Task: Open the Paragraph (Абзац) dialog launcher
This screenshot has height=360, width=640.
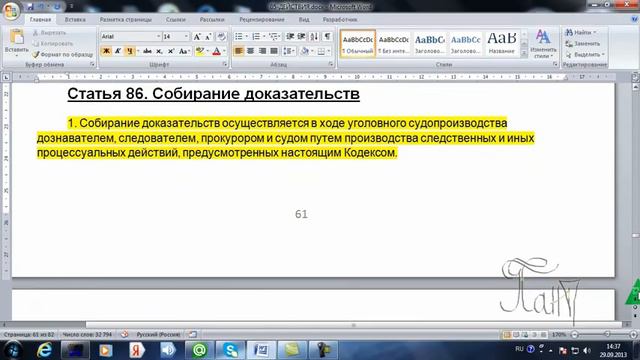Action: [x=331, y=64]
